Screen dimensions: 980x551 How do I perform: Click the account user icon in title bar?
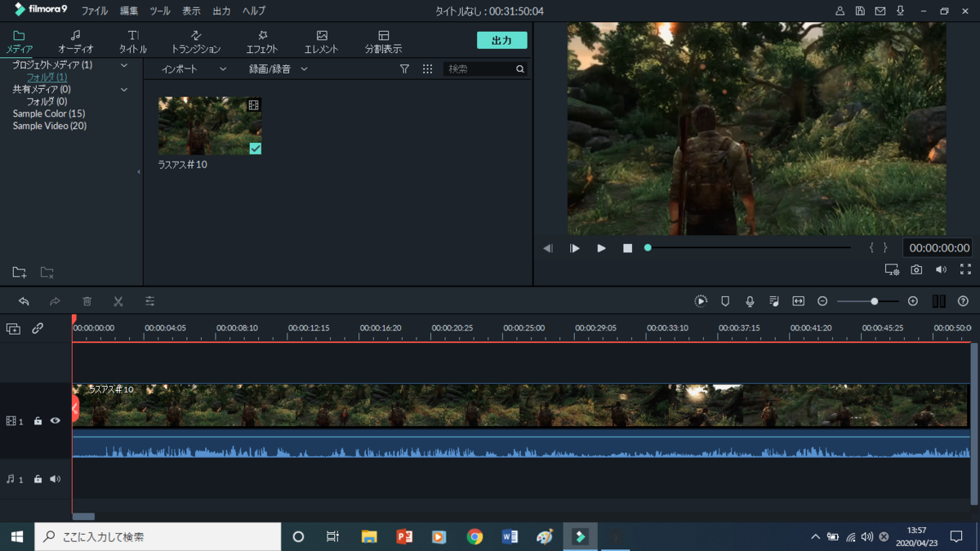tap(840, 11)
